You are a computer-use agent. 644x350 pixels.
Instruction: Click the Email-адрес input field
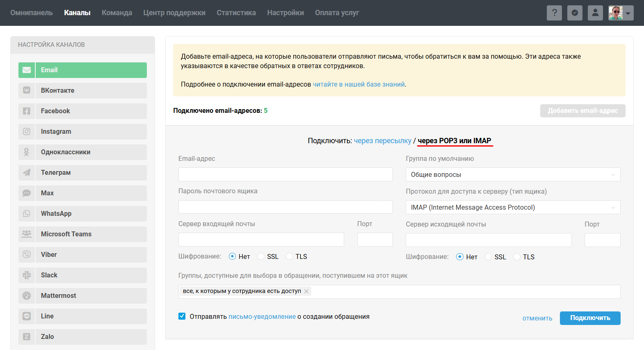(285, 174)
